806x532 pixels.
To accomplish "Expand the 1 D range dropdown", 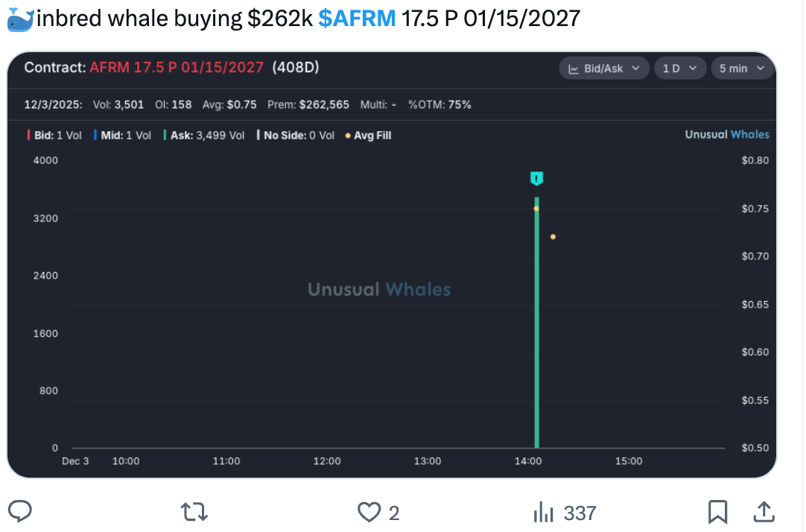I will [x=679, y=69].
